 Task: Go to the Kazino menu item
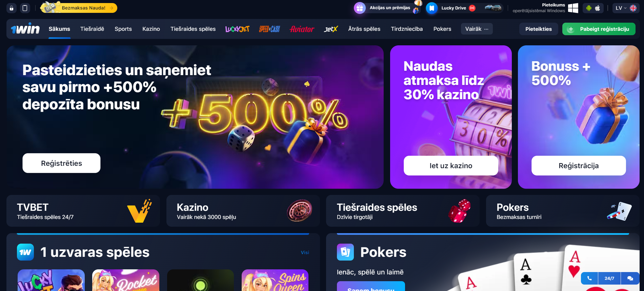(151, 29)
